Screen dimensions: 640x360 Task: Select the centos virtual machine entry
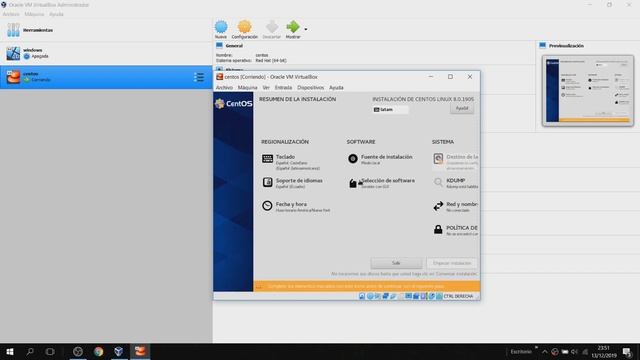coord(106,77)
